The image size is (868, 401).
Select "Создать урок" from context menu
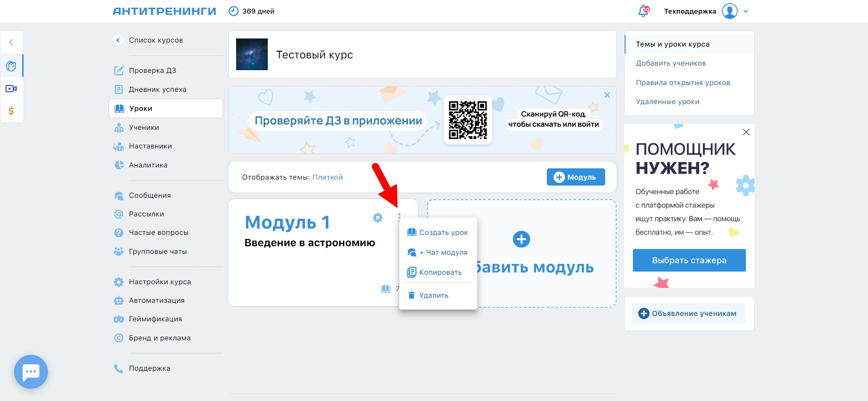(443, 233)
